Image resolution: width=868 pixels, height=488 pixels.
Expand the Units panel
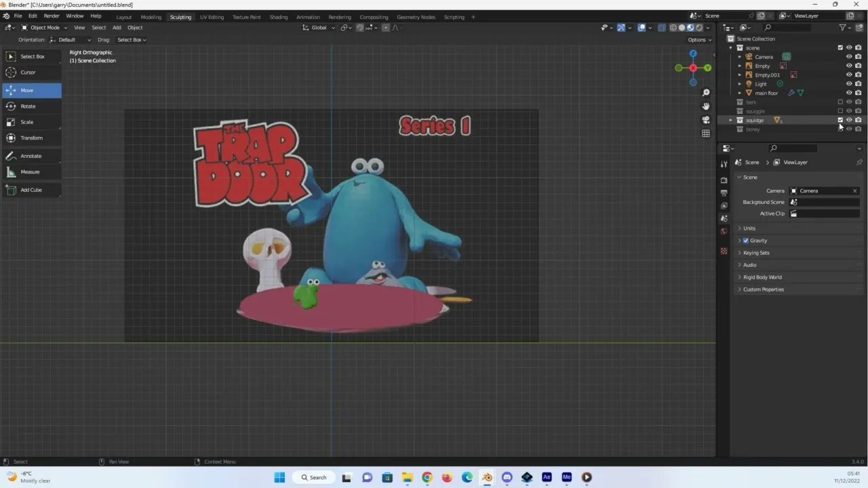800,228
